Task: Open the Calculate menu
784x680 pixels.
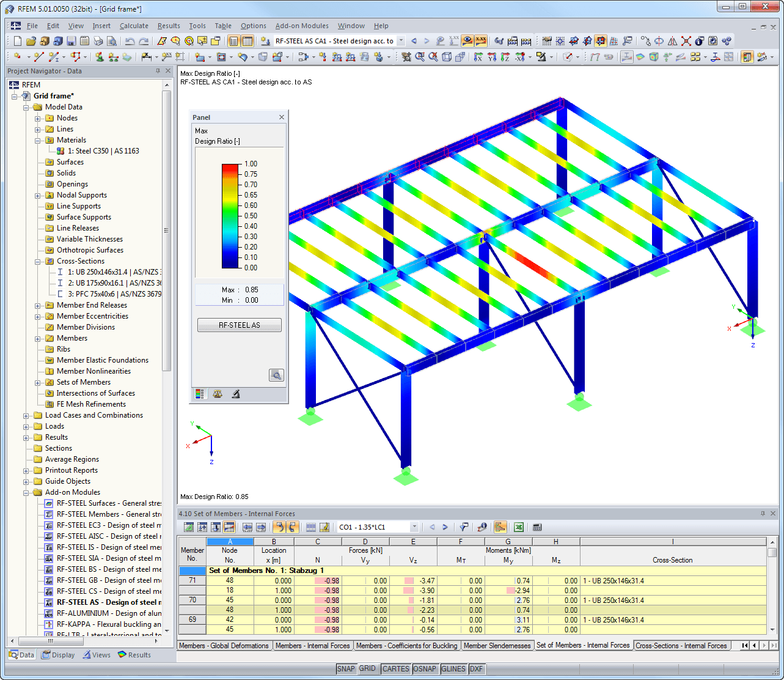Action: point(134,26)
